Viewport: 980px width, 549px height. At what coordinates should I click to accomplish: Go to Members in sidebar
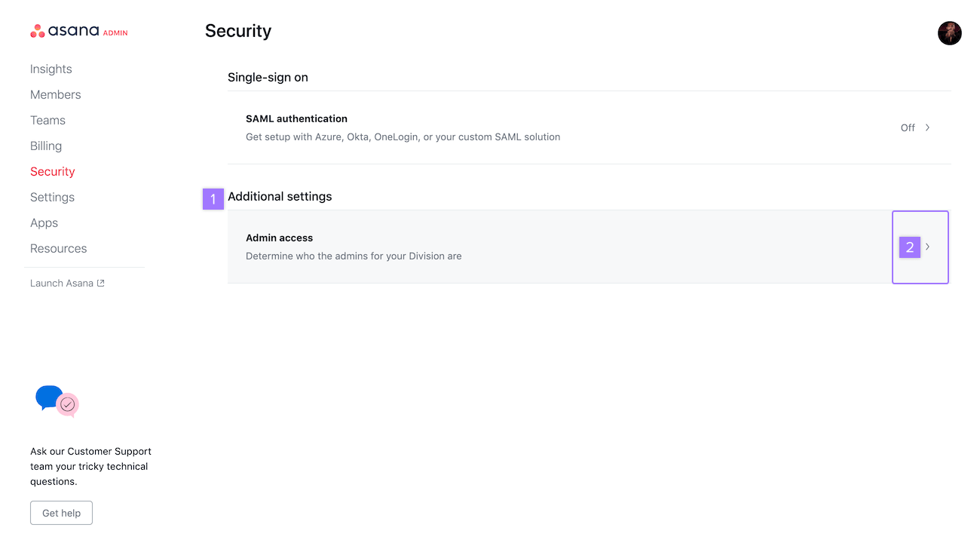click(x=56, y=95)
